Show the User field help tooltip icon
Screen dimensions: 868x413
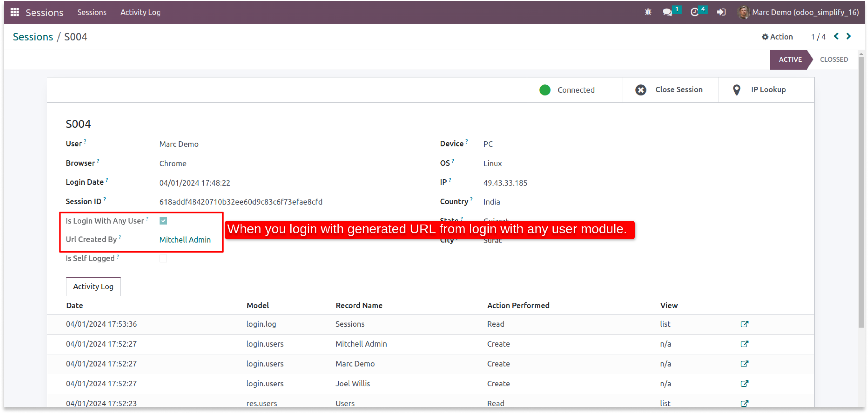(x=85, y=142)
